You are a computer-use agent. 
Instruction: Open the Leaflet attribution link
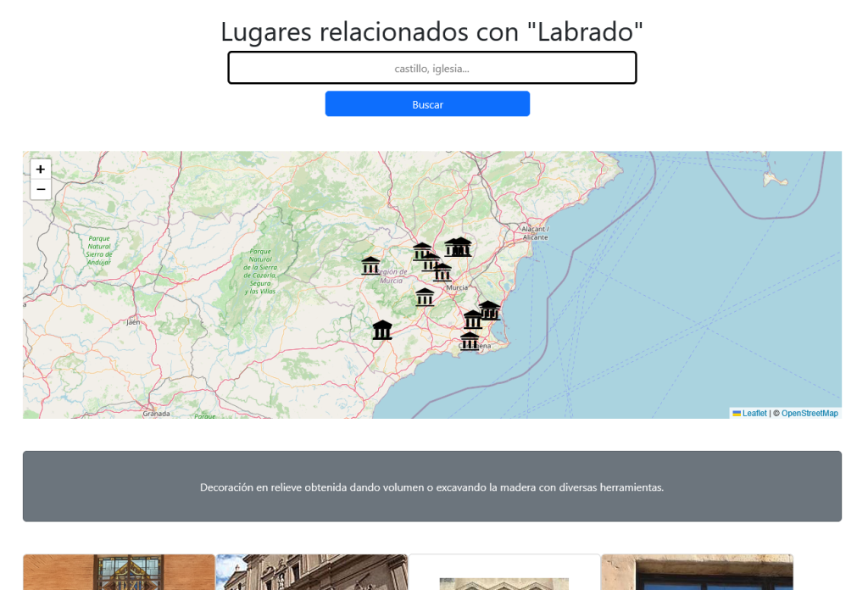754,414
